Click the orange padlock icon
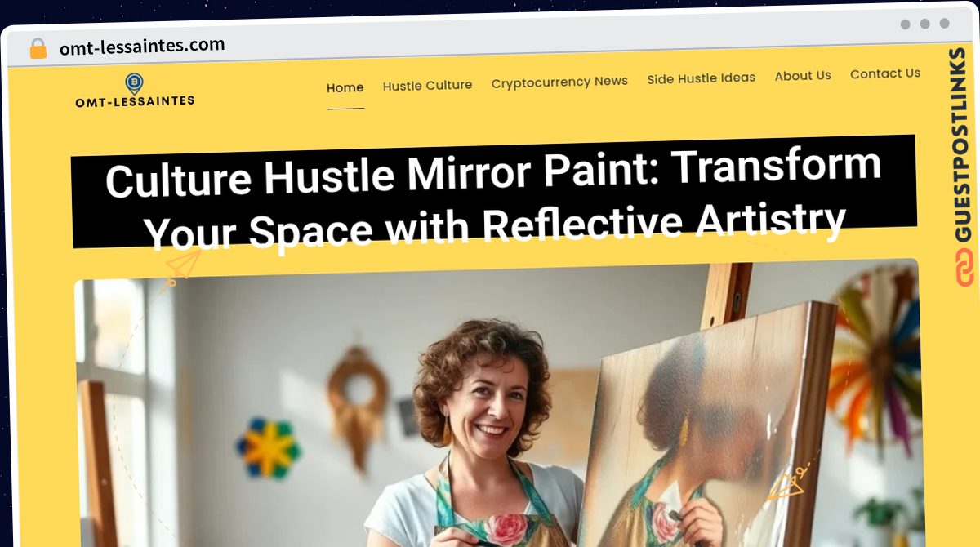 (x=38, y=49)
